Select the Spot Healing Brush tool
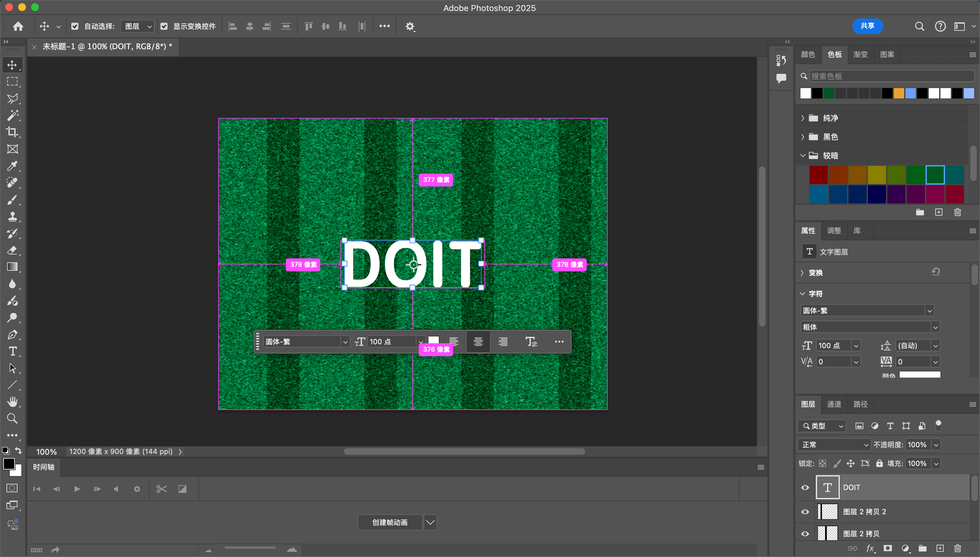The height and width of the screenshot is (557, 980). [x=12, y=182]
